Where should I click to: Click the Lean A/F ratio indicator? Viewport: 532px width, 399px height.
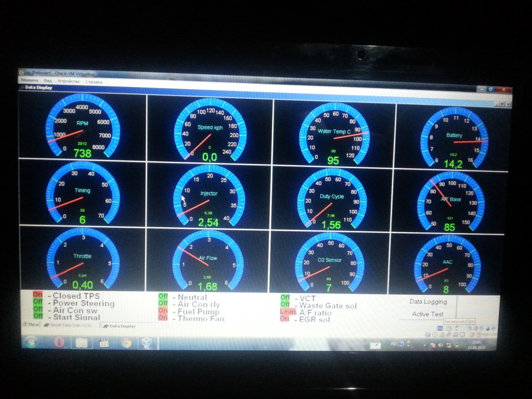(288, 311)
